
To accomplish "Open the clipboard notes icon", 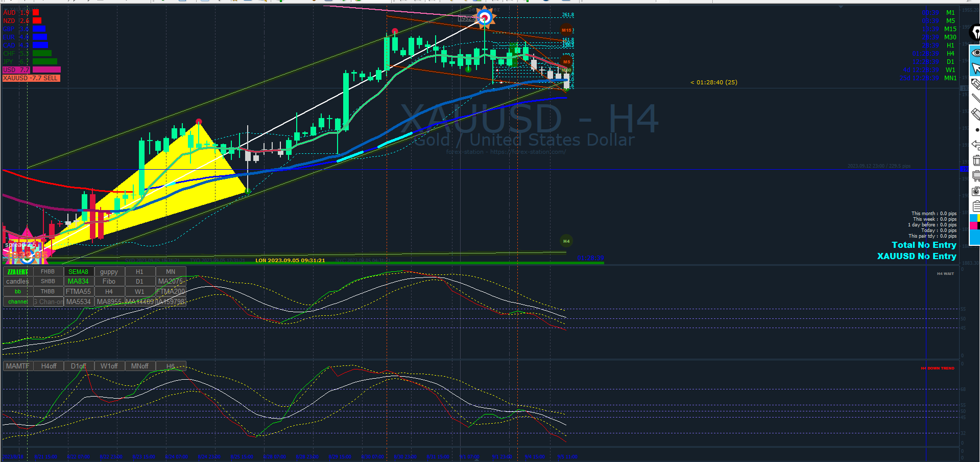I will [x=976, y=206].
